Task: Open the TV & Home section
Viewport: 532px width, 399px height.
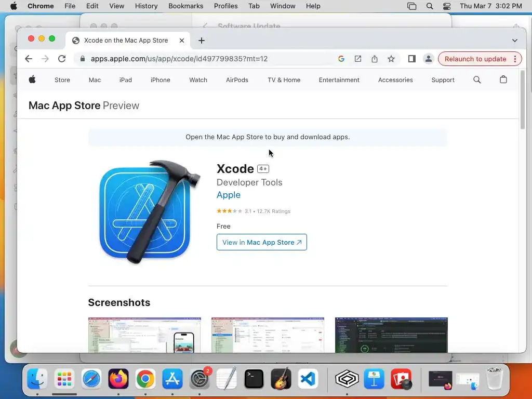Action: tap(284, 80)
